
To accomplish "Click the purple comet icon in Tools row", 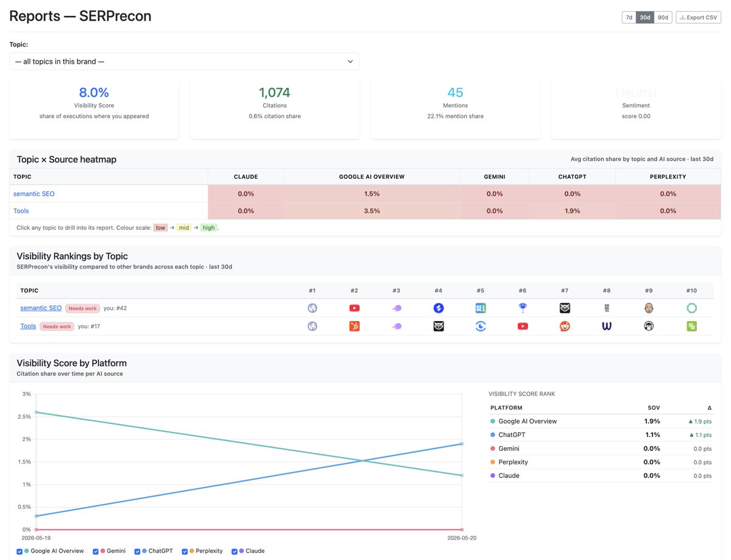I will (397, 327).
